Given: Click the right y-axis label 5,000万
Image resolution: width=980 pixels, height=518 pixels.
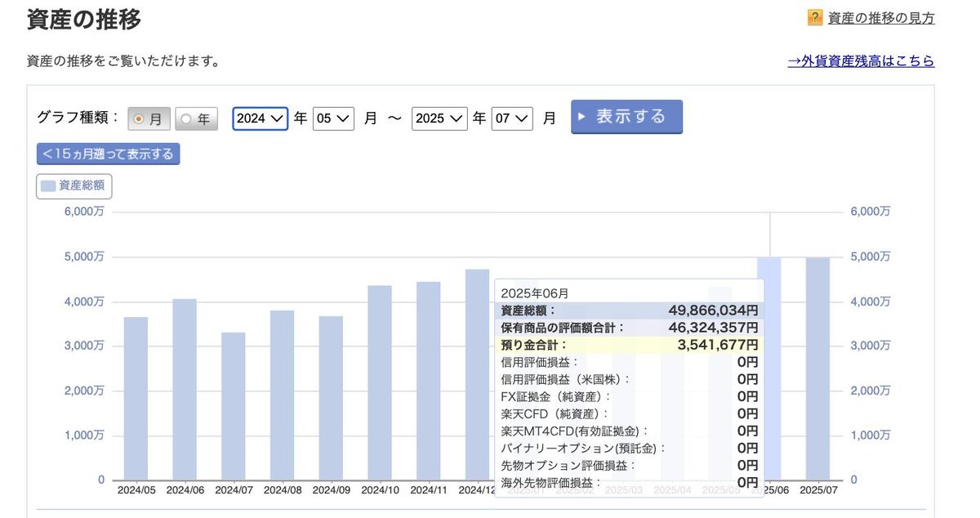Looking at the screenshot, I should point(870,257).
